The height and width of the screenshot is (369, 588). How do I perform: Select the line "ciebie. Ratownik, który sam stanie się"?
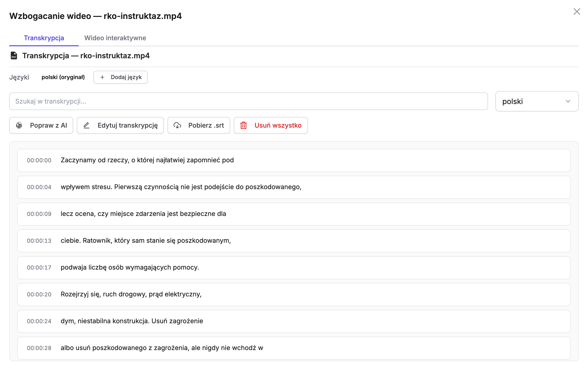[x=294, y=241]
